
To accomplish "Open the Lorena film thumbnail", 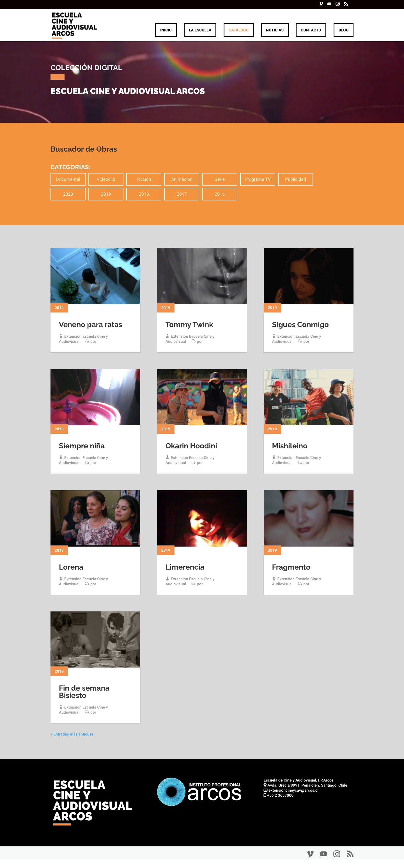I will [95, 518].
